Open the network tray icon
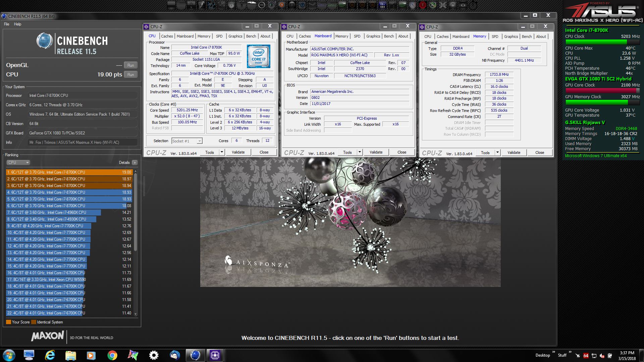Screen dimensions: 644x362 click(594, 356)
